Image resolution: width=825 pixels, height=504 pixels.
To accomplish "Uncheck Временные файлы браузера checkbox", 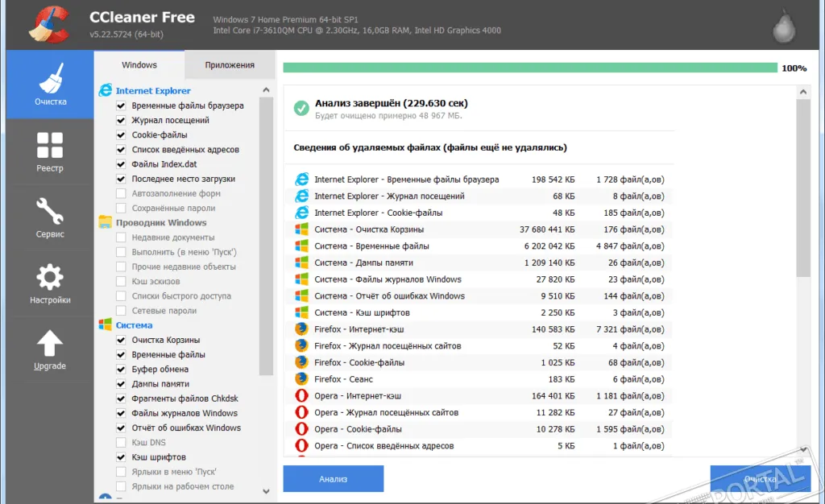I will point(121,105).
